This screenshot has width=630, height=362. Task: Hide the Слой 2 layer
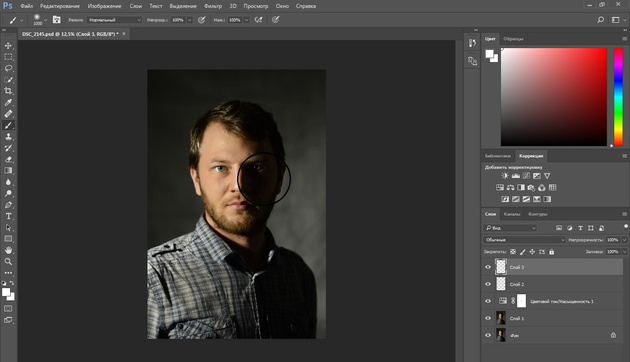(x=488, y=284)
